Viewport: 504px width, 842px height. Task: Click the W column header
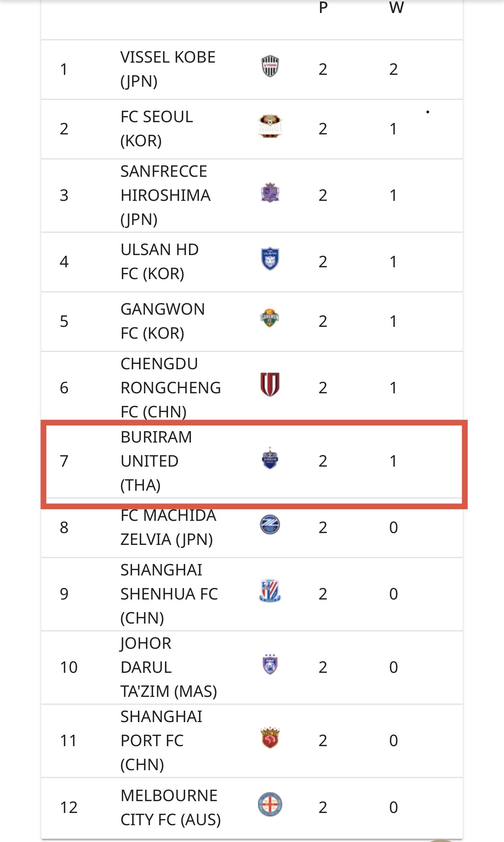396,8
